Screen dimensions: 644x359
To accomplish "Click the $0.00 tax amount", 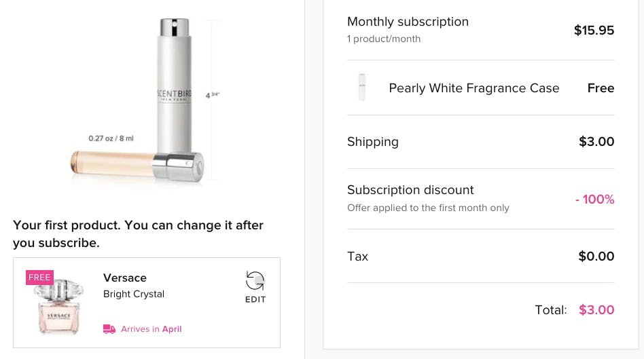I will (x=596, y=257).
